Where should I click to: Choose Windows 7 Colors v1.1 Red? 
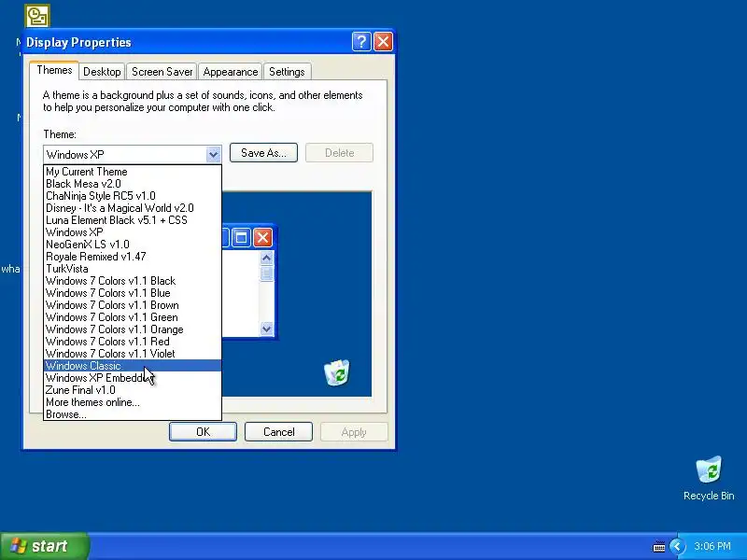tap(133, 342)
